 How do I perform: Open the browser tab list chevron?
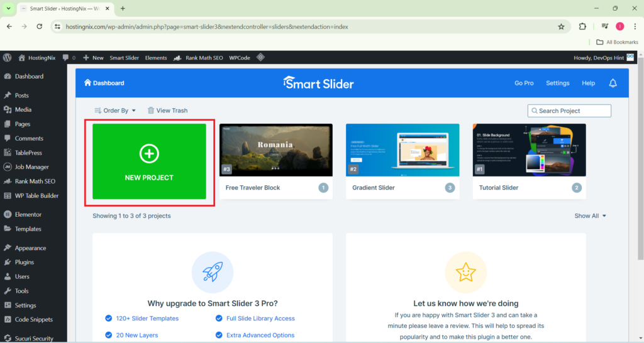coord(8,8)
